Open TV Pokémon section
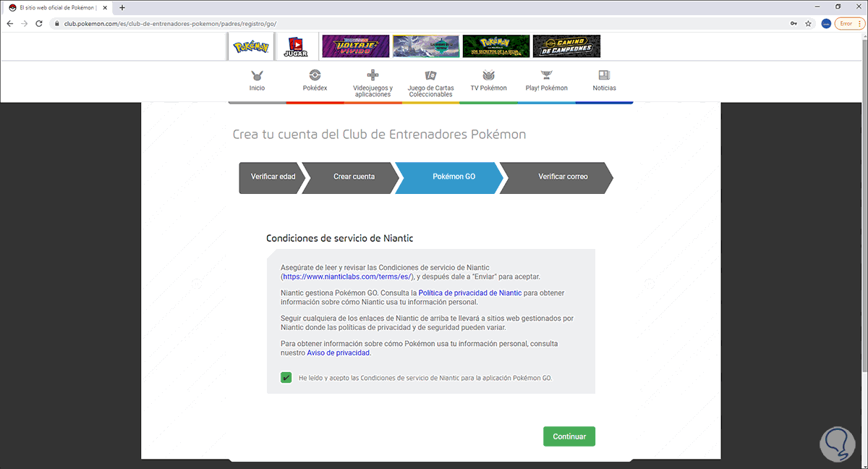The image size is (868, 469). pyautogui.click(x=488, y=81)
